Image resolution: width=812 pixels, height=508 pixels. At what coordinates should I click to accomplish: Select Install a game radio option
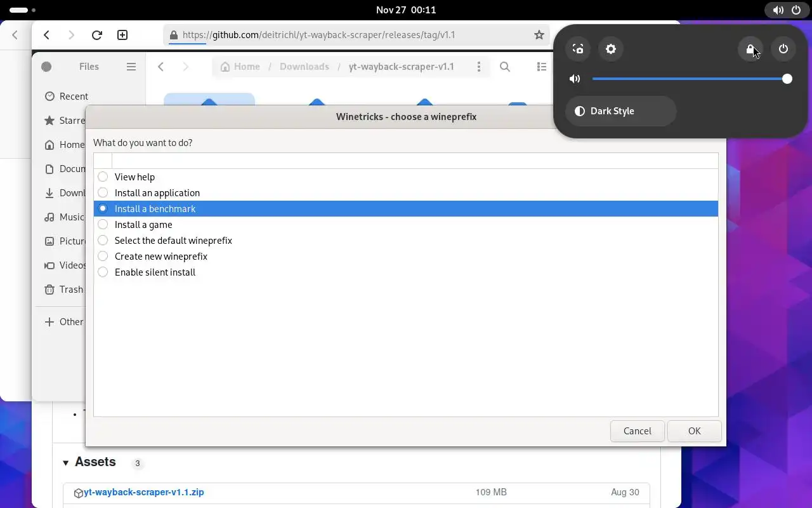103,225
